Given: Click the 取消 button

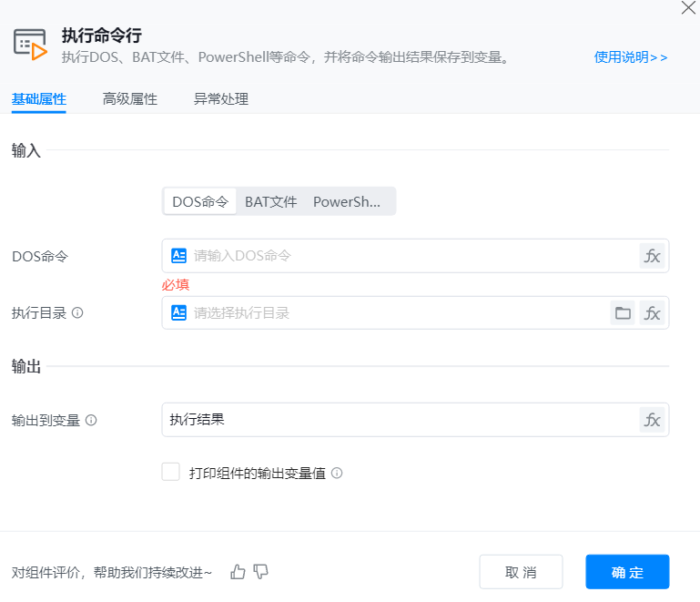Looking at the screenshot, I should 521,572.
